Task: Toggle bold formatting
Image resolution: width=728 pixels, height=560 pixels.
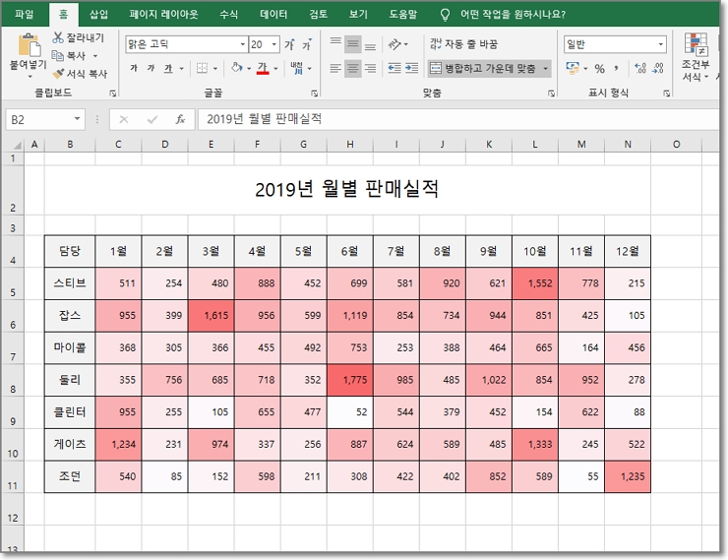Action: 134,68
